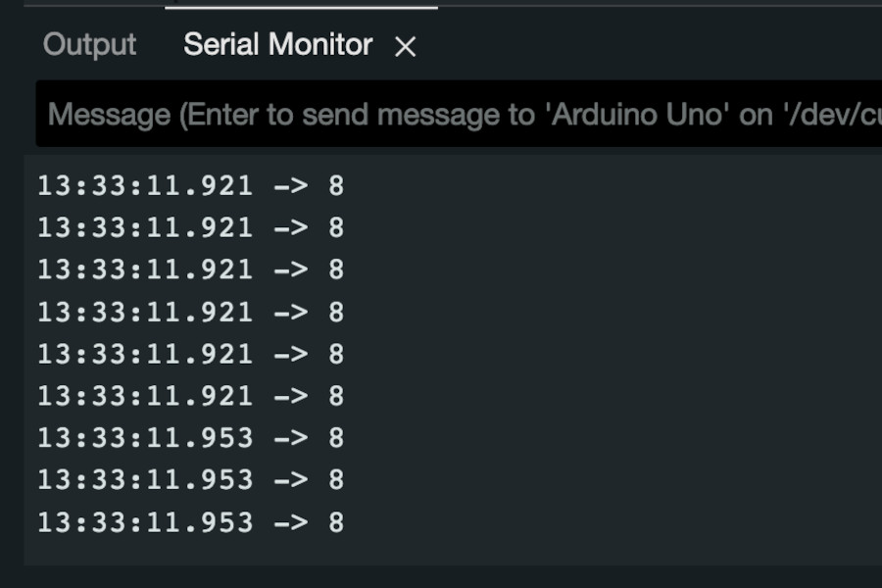Viewport: 882px width, 588px height.
Task: Click the second serial output line's timestamp
Action: (145, 228)
